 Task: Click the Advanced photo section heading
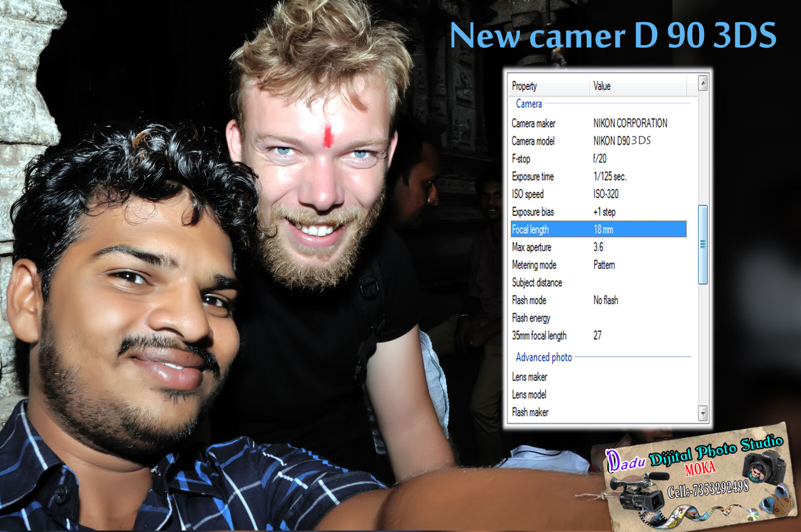(x=544, y=357)
